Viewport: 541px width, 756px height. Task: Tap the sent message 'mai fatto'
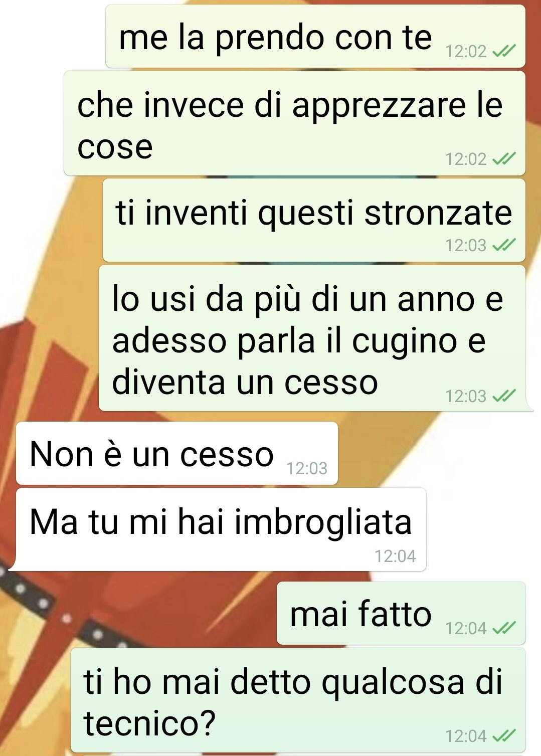coord(401,613)
